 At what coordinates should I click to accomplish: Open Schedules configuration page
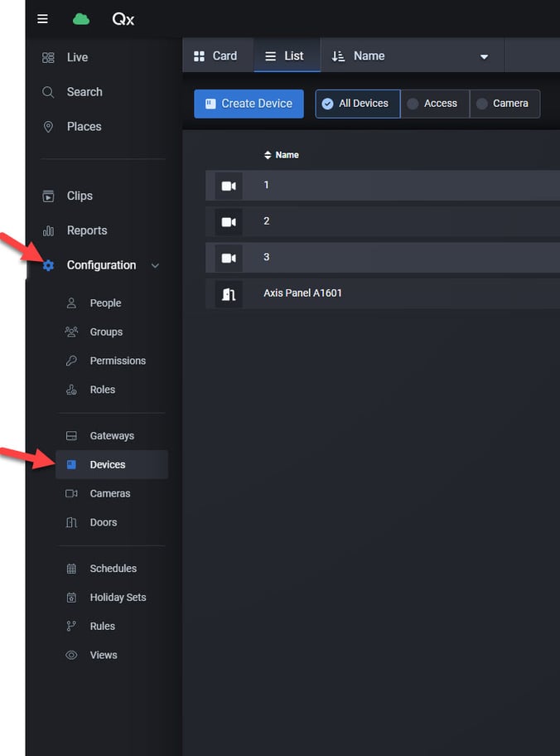click(x=113, y=569)
